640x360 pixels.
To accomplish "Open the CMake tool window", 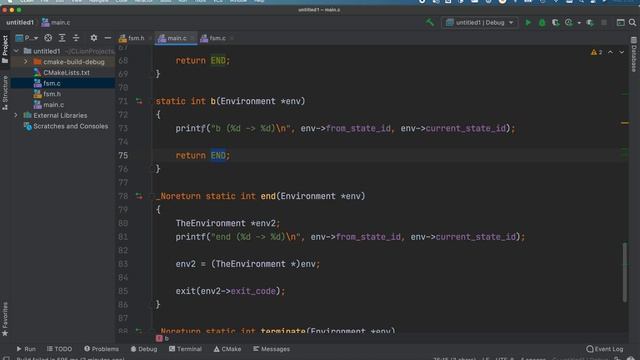I will pos(227,349).
